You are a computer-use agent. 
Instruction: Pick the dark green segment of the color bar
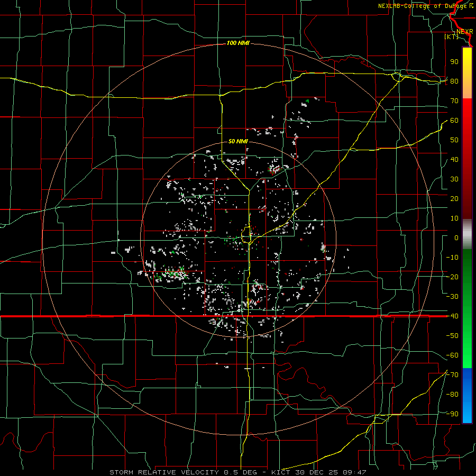pyautogui.click(x=467, y=264)
